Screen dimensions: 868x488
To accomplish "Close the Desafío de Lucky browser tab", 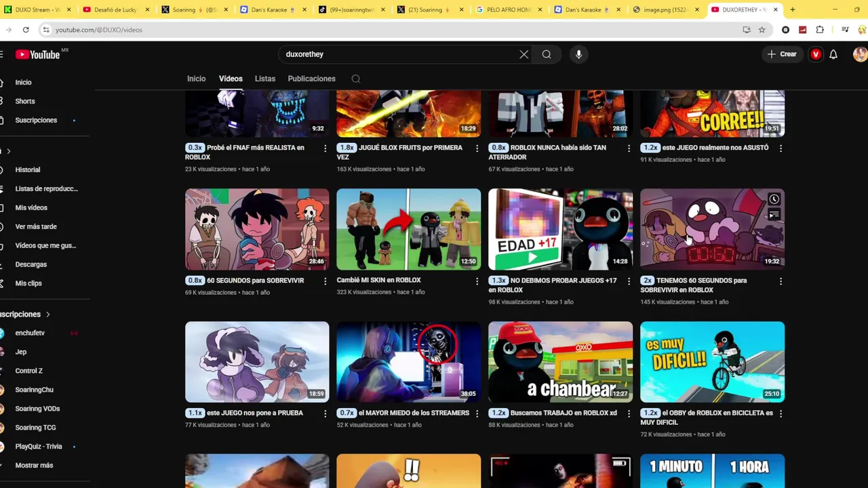I will click(x=147, y=9).
